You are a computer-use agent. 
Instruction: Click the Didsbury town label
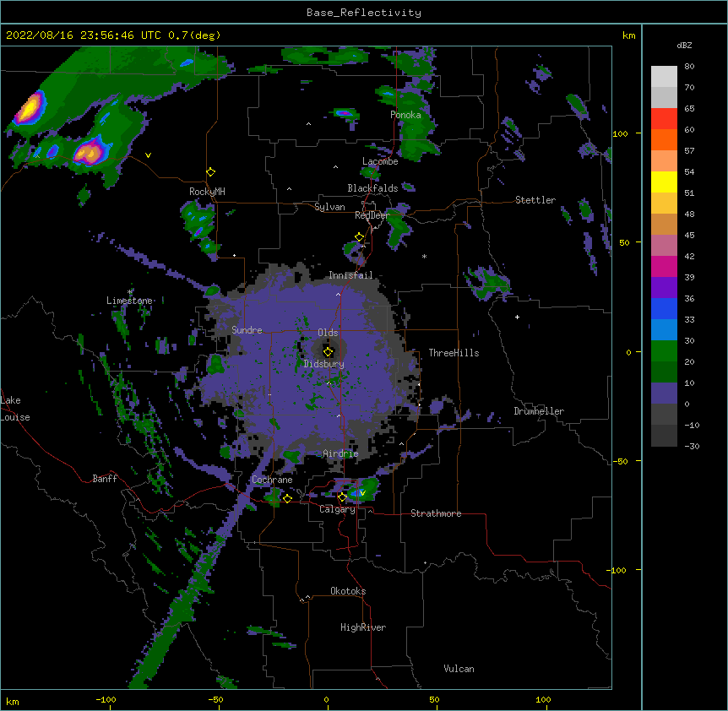pyautogui.click(x=324, y=364)
